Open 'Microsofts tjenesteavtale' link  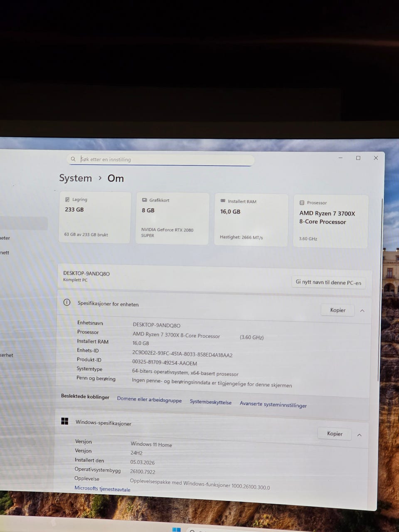pos(102,489)
